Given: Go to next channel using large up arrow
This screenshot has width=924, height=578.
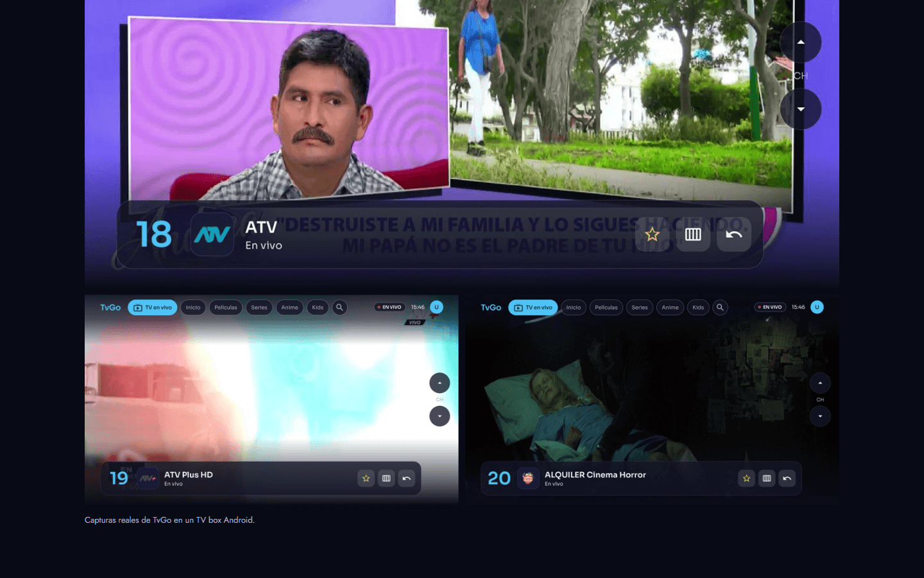Looking at the screenshot, I should pyautogui.click(x=801, y=42).
